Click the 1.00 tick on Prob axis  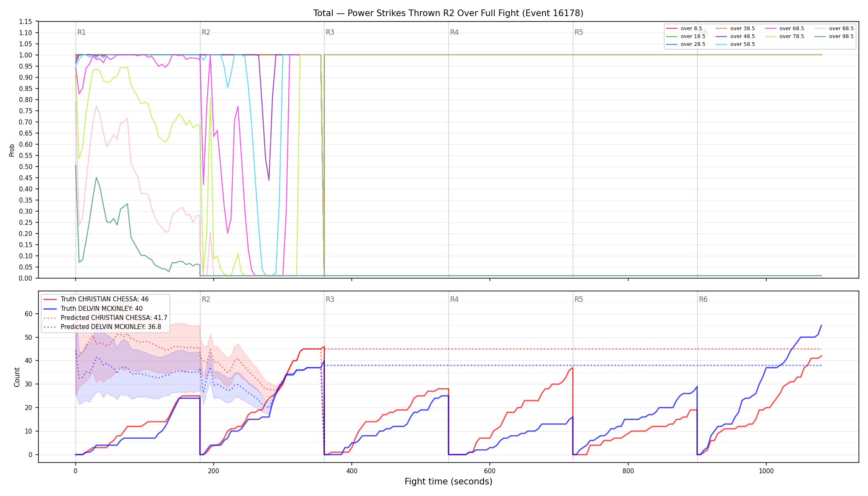point(26,55)
